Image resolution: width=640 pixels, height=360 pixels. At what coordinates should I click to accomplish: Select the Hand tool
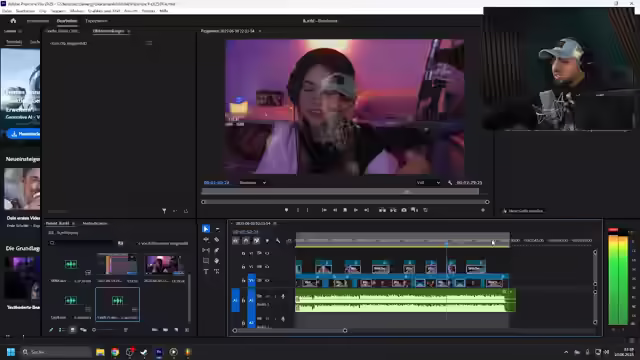[217, 261]
